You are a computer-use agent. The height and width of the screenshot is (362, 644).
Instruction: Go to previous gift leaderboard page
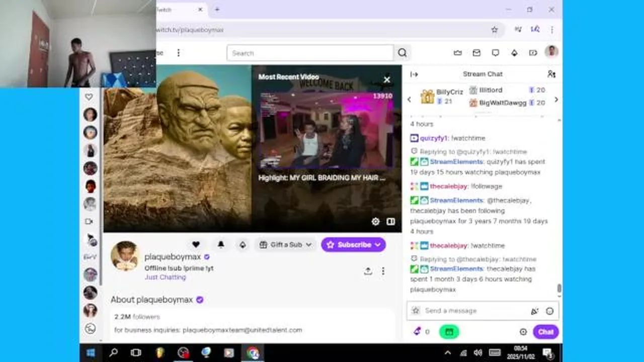(x=409, y=100)
